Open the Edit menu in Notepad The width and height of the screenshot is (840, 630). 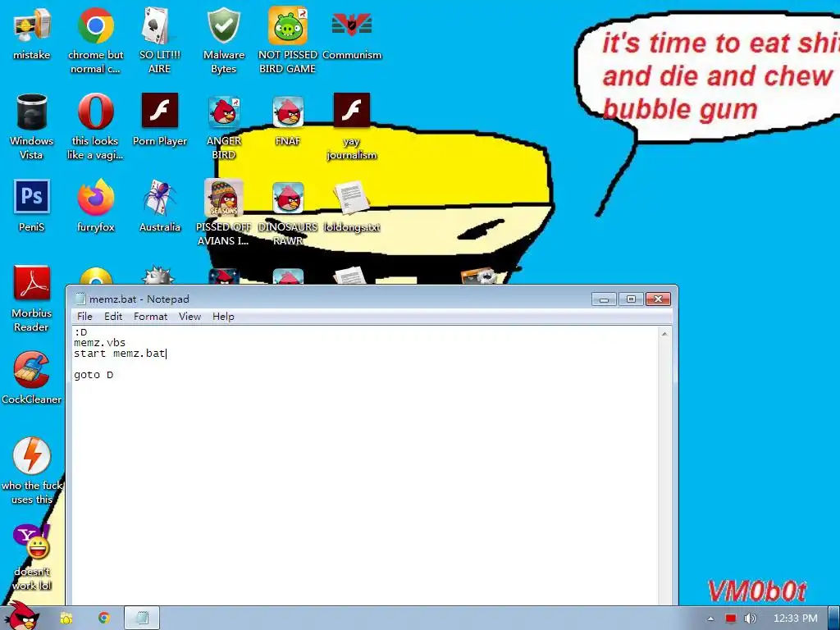pos(113,317)
